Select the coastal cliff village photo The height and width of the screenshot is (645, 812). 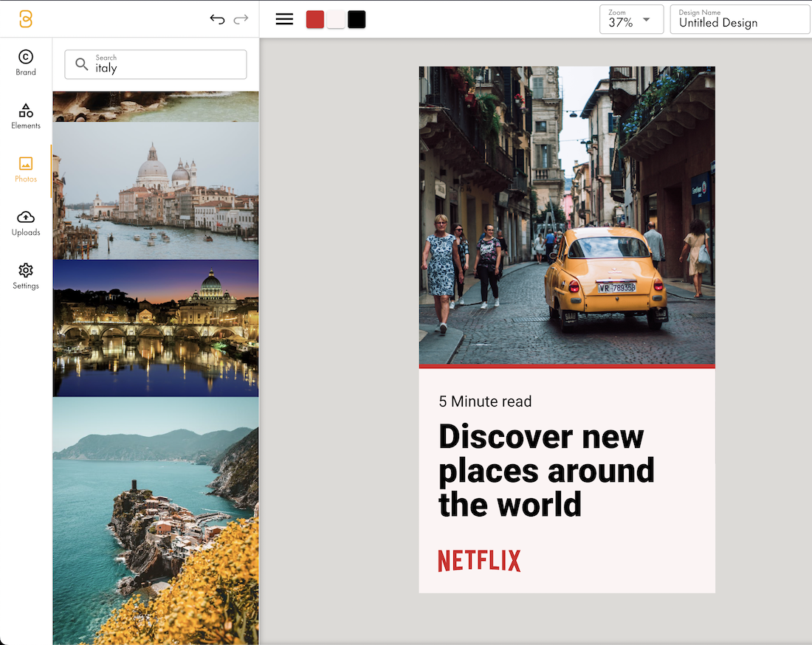[156, 520]
